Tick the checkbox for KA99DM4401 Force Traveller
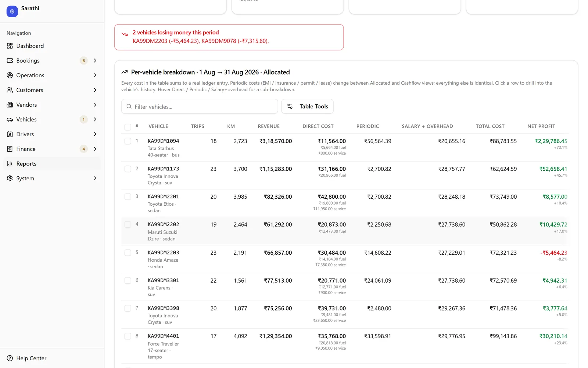This screenshot has height=368, width=588. 128,336
